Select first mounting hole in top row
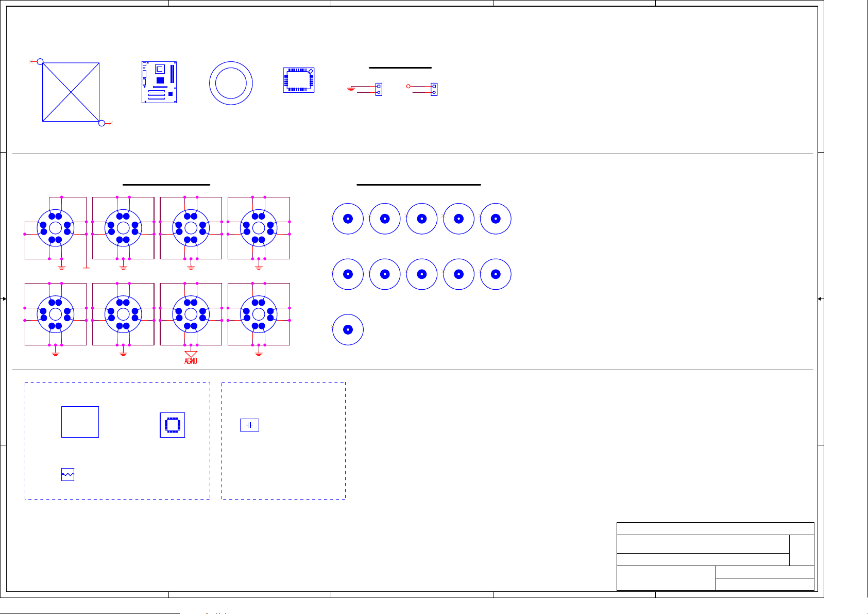 point(55,228)
